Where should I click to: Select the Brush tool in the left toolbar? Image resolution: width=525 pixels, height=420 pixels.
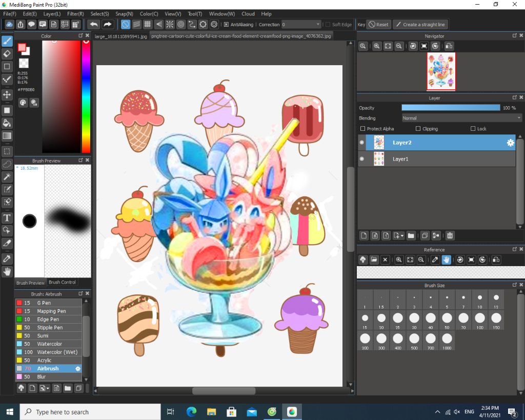[7, 41]
